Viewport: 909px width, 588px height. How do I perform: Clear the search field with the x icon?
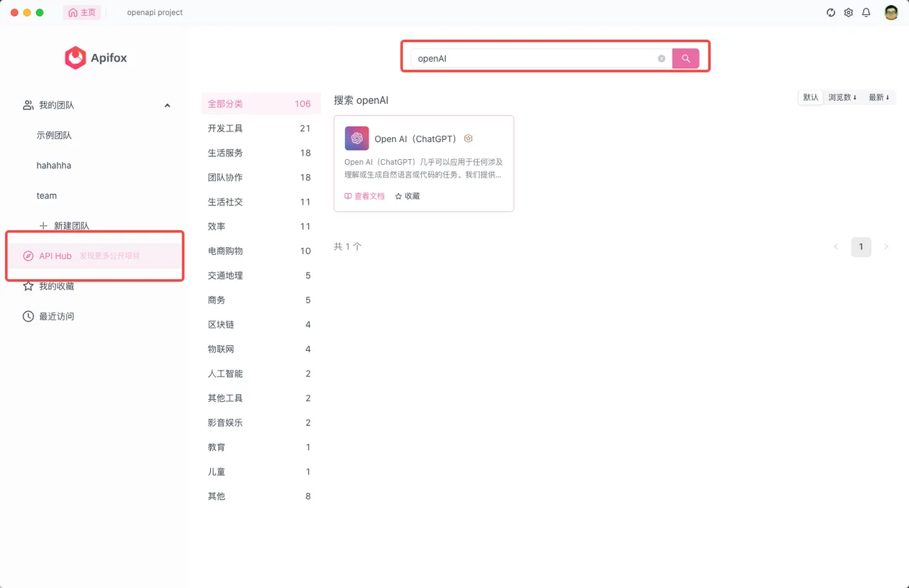(661, 59)
